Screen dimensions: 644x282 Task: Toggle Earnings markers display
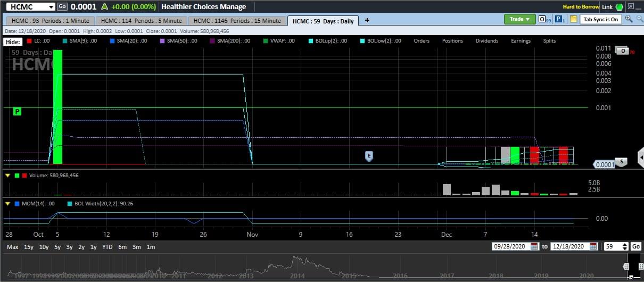pyautogui.click(x=521, y=41)
